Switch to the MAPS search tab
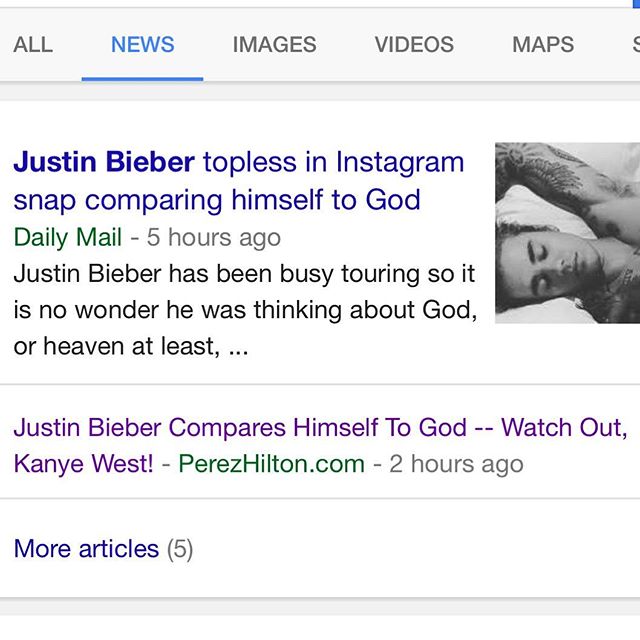Screen dimensions: 640x640 click(x=543, y=44)
